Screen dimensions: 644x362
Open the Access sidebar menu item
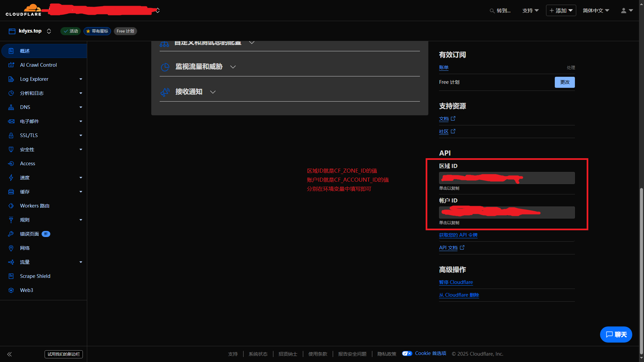point(28,164)
